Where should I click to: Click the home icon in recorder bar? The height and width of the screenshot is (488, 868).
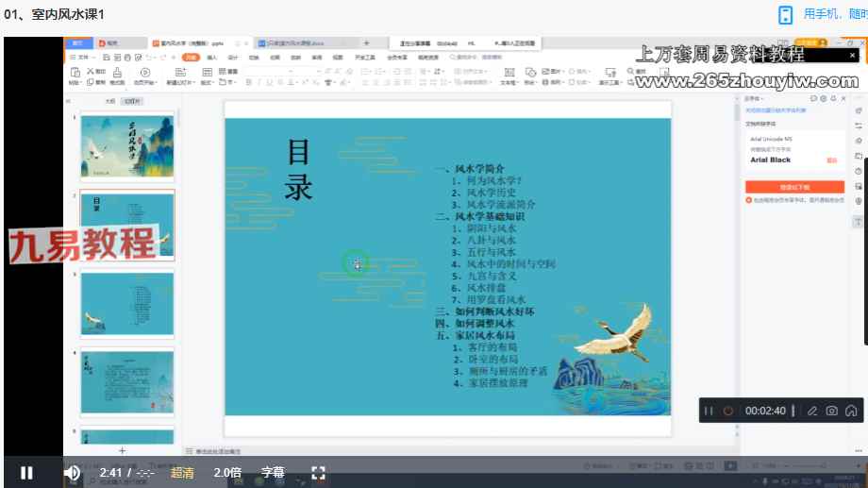[851, 411]
